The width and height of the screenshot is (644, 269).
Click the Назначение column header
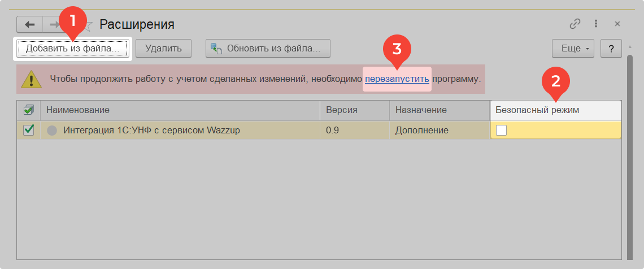click(x=439, y=110)
